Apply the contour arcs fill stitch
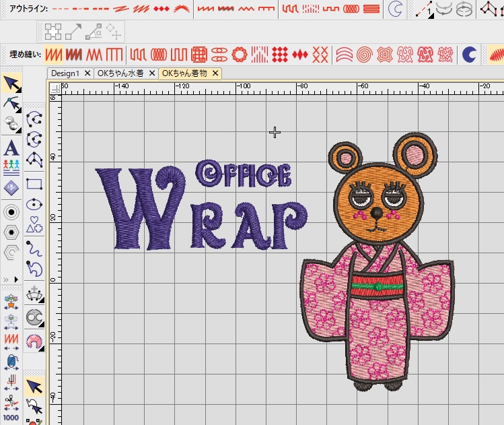 (x=344, y=55)
